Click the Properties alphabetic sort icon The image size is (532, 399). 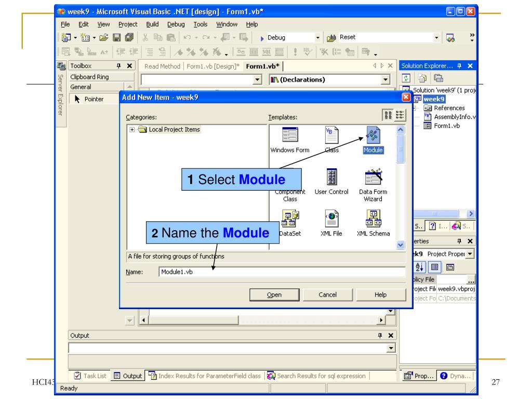(x=419, y=268)
